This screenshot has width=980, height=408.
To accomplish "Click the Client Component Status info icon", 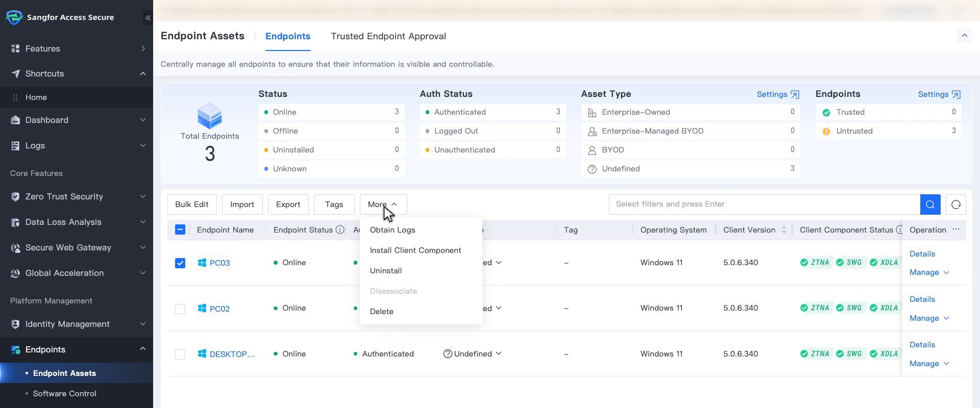I will [x=899, y=230].
